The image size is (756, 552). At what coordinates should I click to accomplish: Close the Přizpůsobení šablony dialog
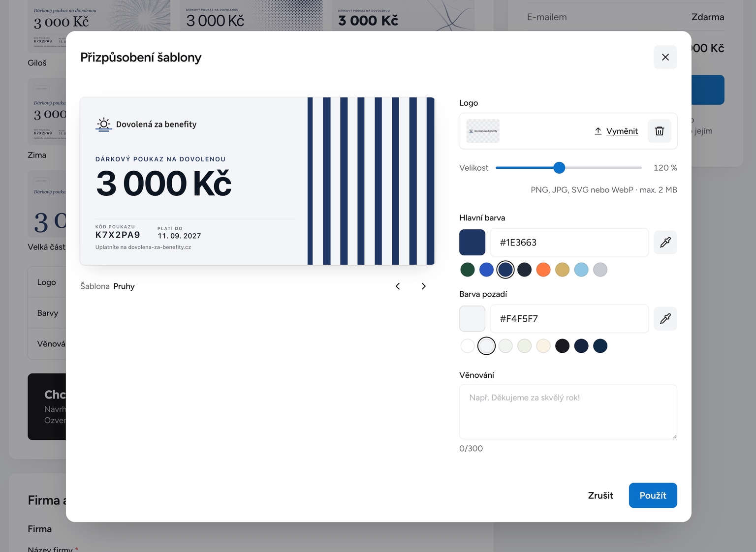(665, 57)
